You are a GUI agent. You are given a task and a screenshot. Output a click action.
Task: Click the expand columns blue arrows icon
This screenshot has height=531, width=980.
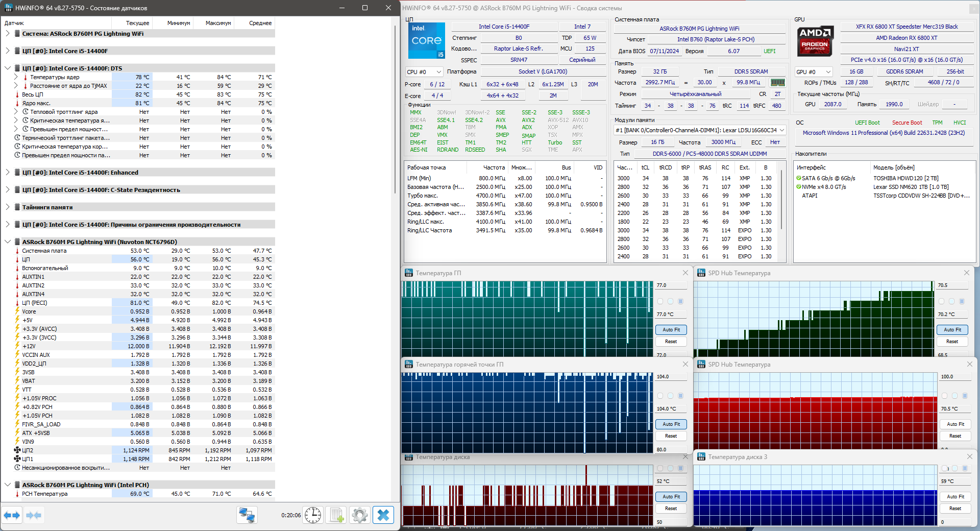pos(12,515)
